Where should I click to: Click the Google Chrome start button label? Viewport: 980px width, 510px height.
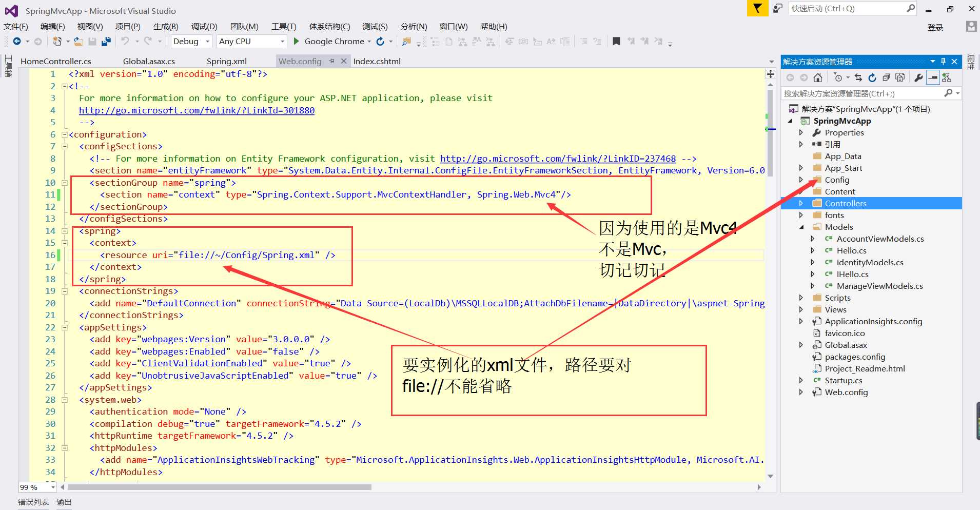coord(334,42)
